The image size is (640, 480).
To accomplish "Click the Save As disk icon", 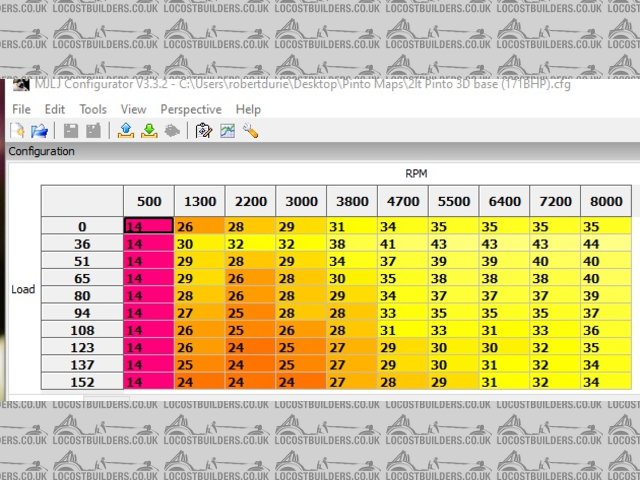I will (x=93, y=130).
